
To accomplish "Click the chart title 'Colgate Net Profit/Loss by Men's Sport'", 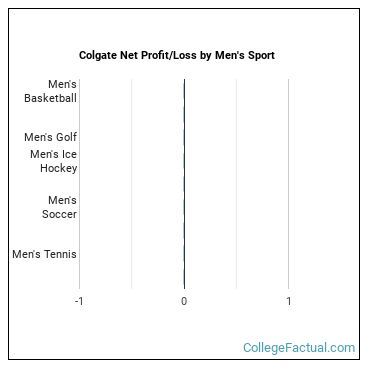I will coord(177,55).
